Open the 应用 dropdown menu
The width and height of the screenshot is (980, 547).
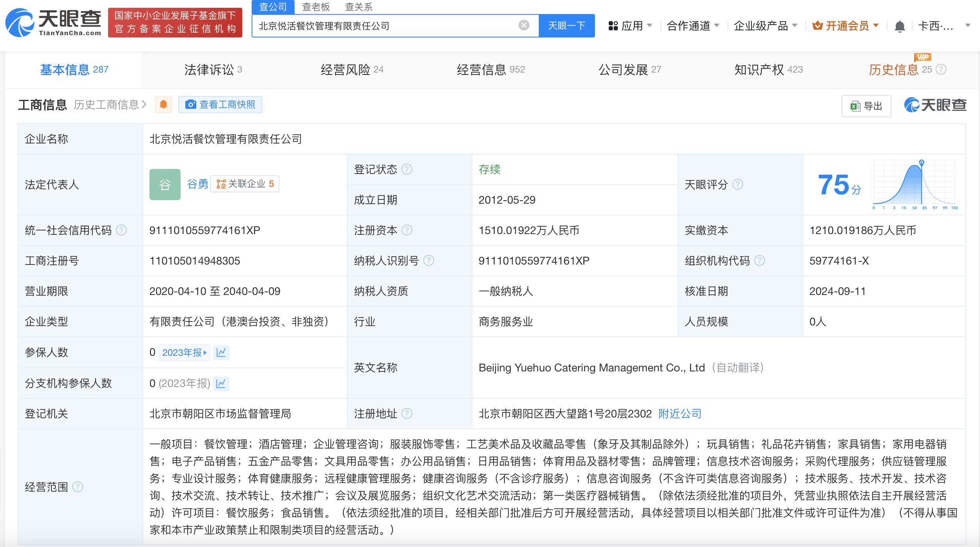click(630, 26)
